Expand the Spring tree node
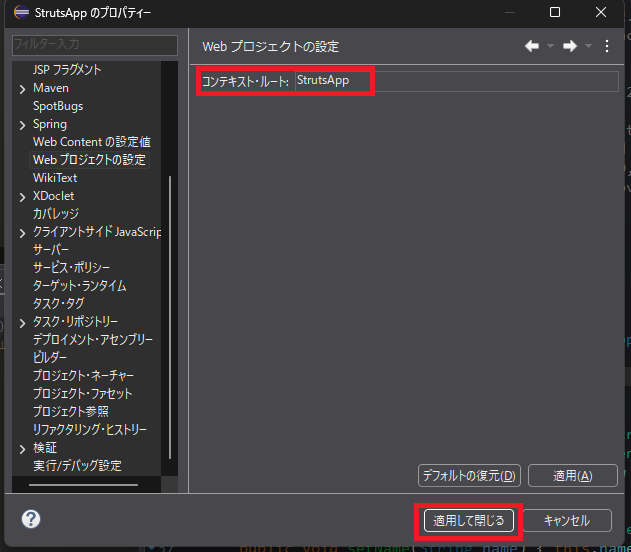The image size is (631, 552). point(23,125)
